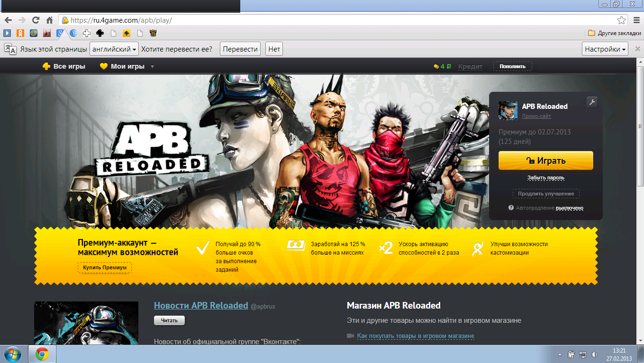Open the Mail.ru @ bookmark icon
644x363 pixels.
(x=34, y=33)
